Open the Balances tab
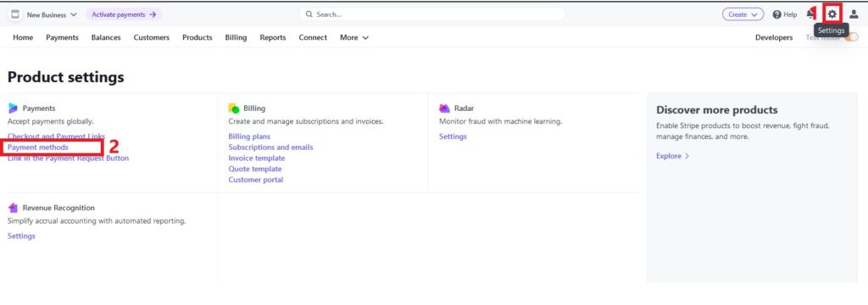The image size is (868, 305). tap(106, 37)
